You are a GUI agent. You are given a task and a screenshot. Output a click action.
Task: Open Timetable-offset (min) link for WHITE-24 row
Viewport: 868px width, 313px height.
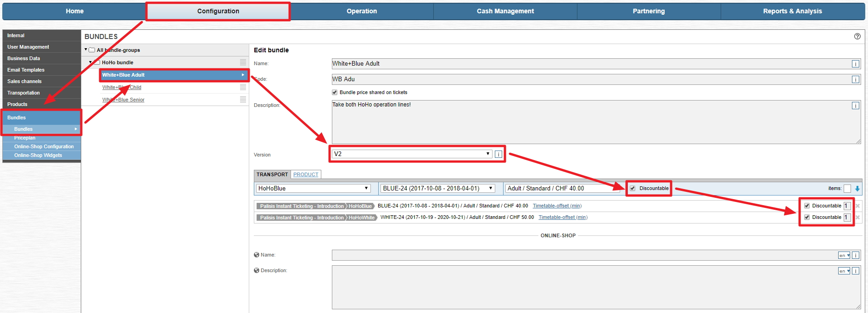[x=563, y=217]
